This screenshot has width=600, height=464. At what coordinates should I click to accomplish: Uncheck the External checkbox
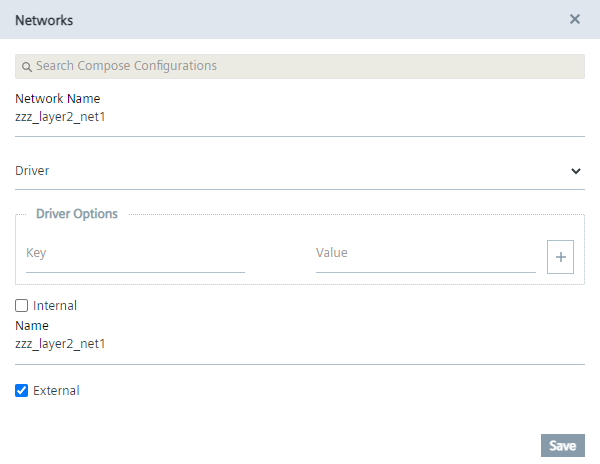click(22, 391)
